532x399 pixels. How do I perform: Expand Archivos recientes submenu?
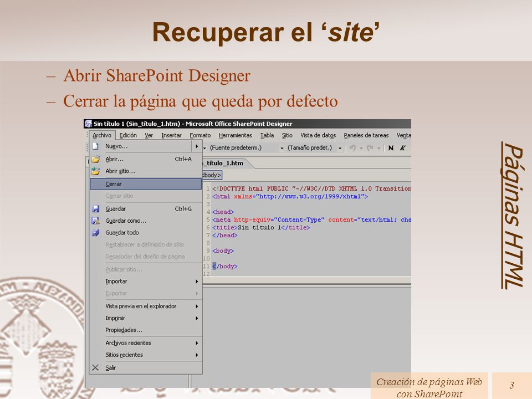(x=146, y=342)
